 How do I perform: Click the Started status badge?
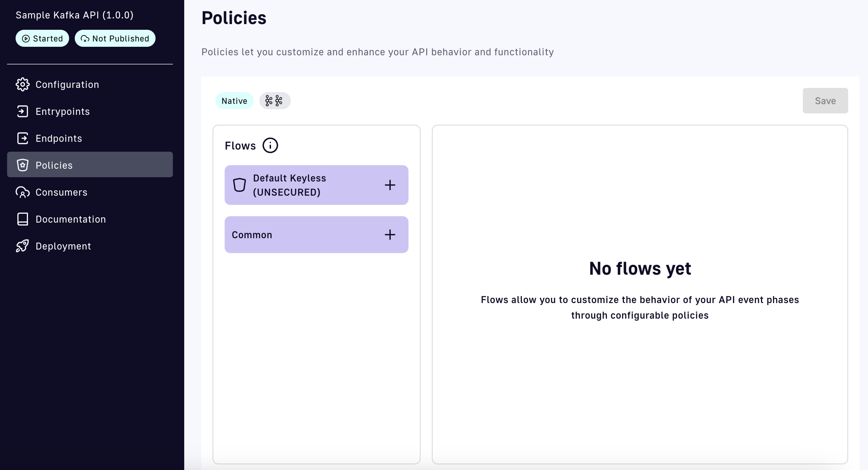[42, 38]
